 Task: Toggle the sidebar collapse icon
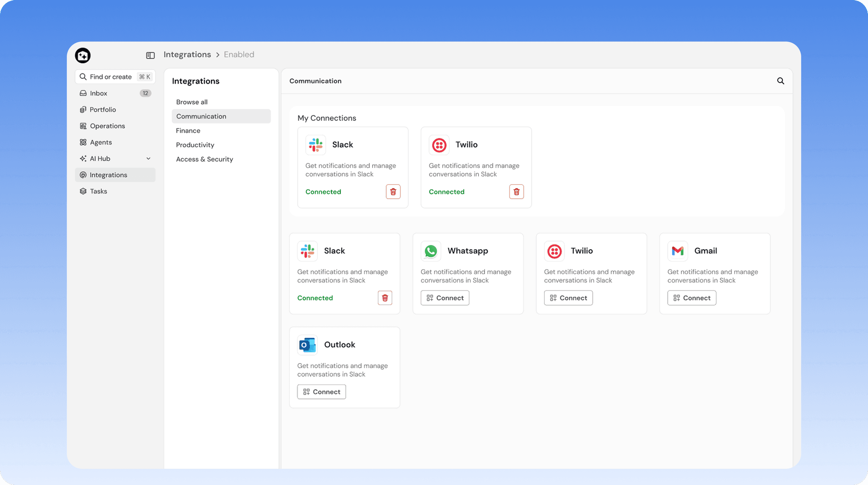coord(150,55)
